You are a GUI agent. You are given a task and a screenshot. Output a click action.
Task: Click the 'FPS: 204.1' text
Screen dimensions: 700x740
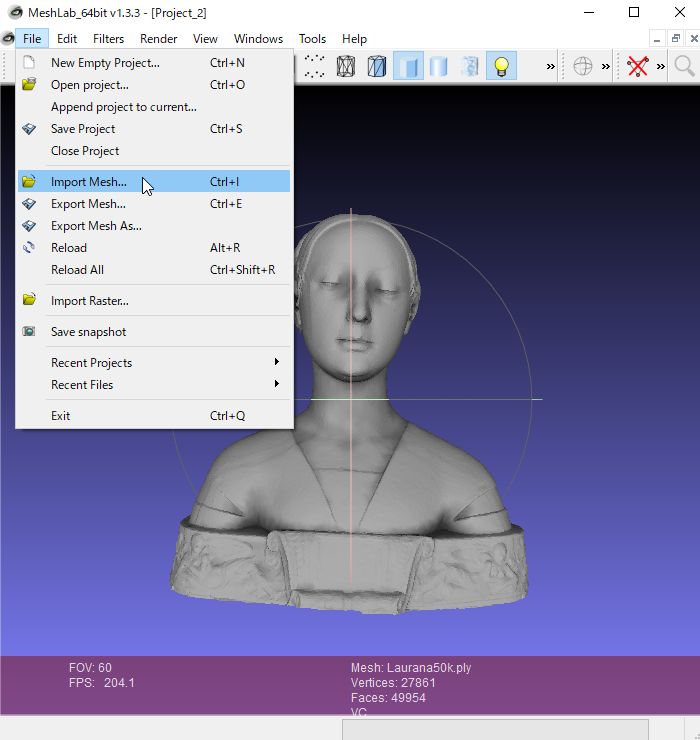point(101,683)
